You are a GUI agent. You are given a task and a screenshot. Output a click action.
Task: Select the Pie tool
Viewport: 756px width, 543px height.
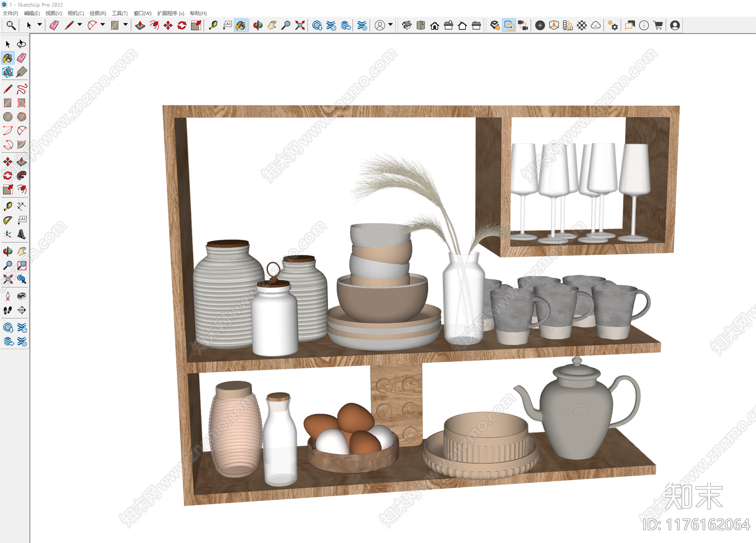[22, 144]
